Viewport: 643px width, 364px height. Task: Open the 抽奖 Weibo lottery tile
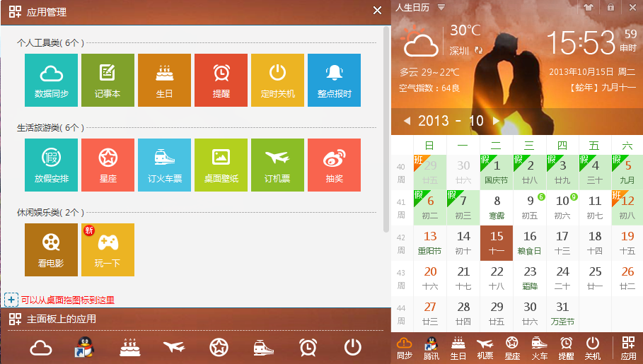click(334, 165)
